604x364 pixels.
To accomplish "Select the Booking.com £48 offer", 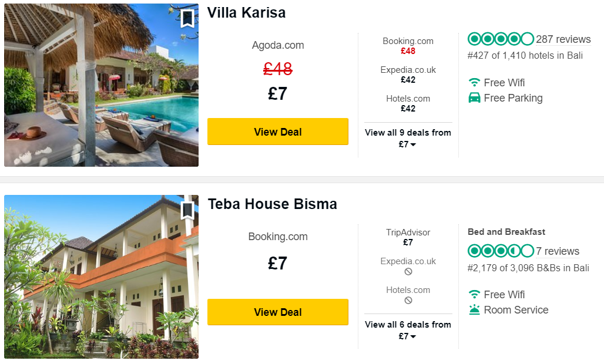I will pos(408,46).
